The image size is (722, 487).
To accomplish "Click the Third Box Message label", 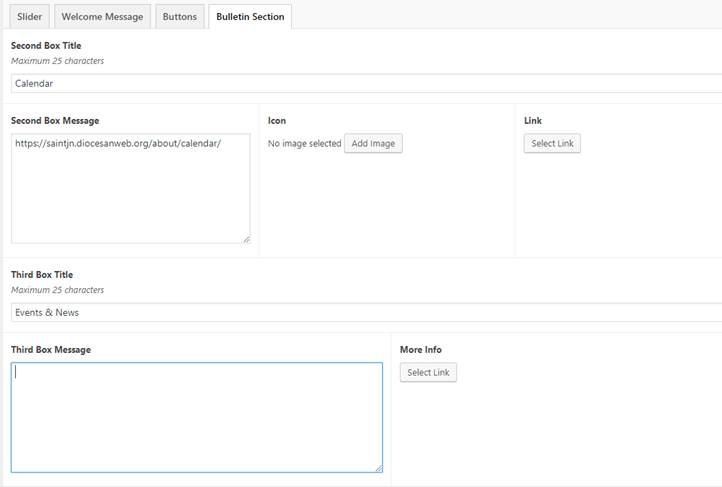I will pyautogui.click(x=51, y=350).
